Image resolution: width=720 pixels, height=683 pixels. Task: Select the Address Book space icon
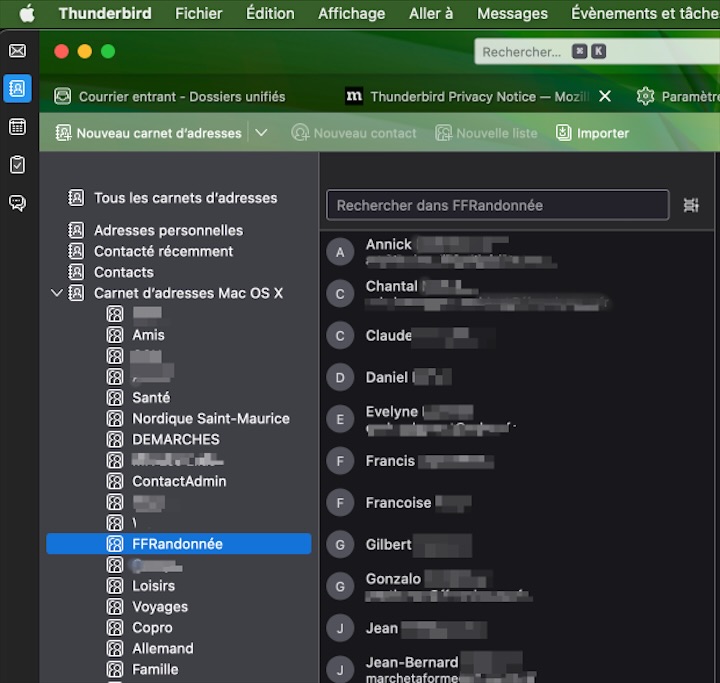[x=17, y=88]
